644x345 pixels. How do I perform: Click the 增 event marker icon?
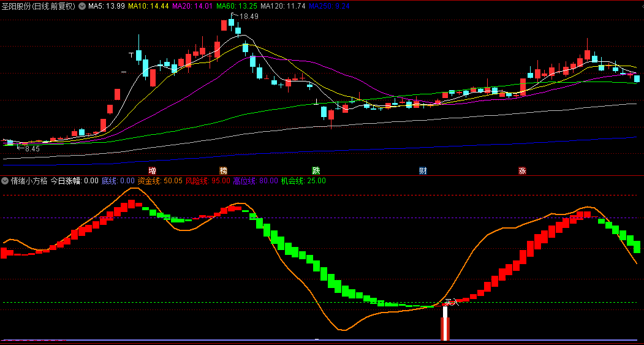coord(153,171)
